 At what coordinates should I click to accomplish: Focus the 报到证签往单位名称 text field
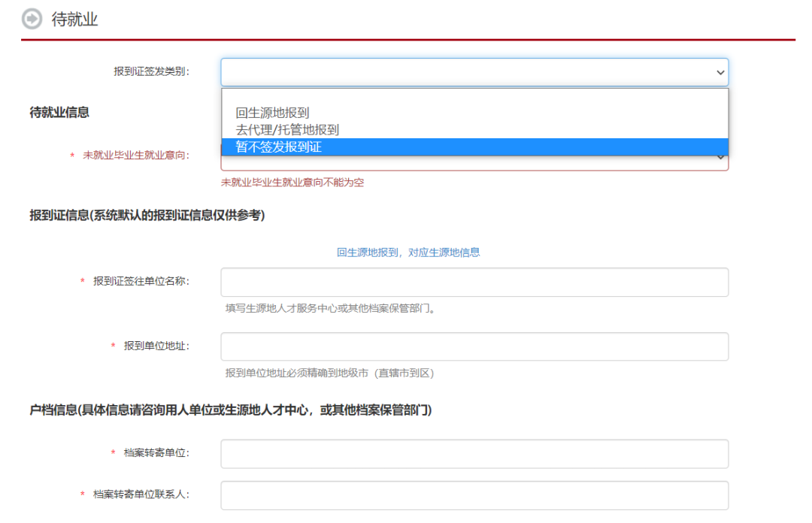[474, 282]
